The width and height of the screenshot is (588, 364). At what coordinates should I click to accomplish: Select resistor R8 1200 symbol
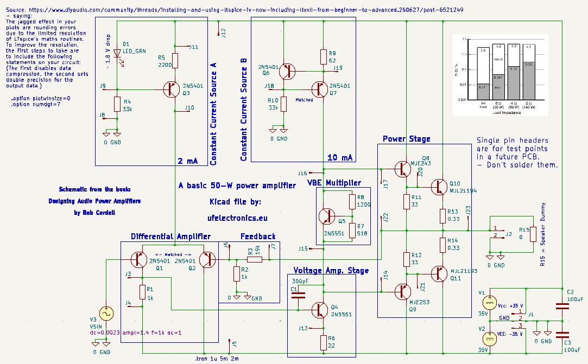point(352,201)
